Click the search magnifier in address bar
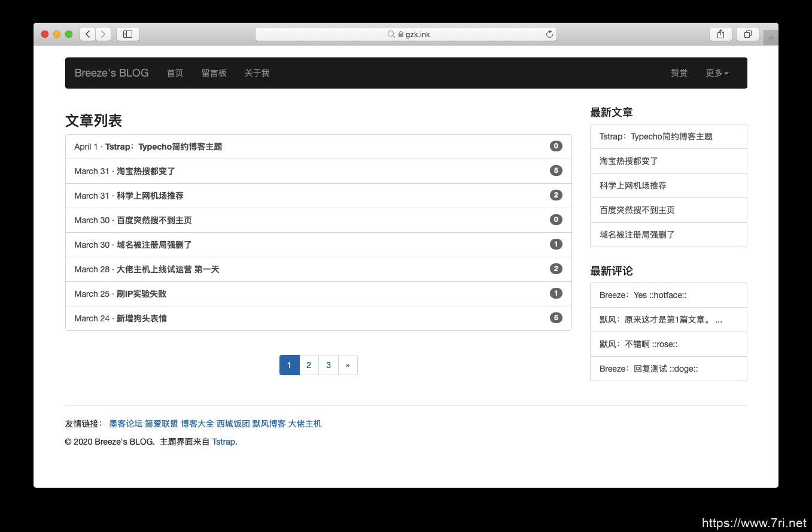 point(391,35)
